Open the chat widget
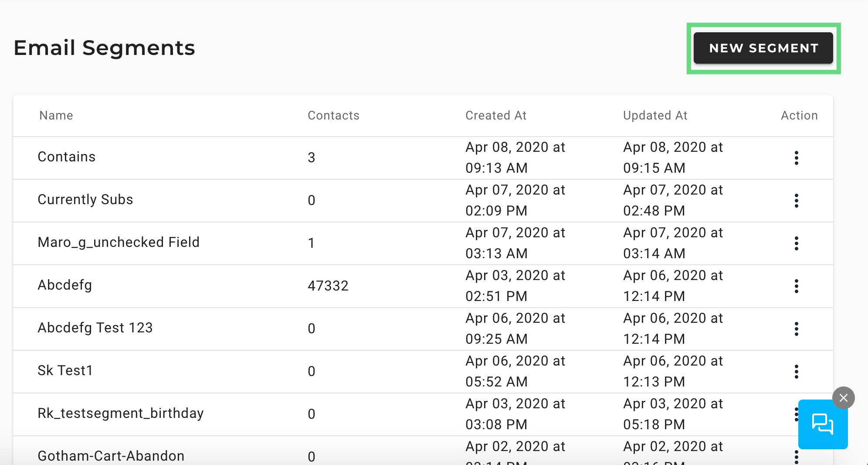 click(x=823, y=424)
